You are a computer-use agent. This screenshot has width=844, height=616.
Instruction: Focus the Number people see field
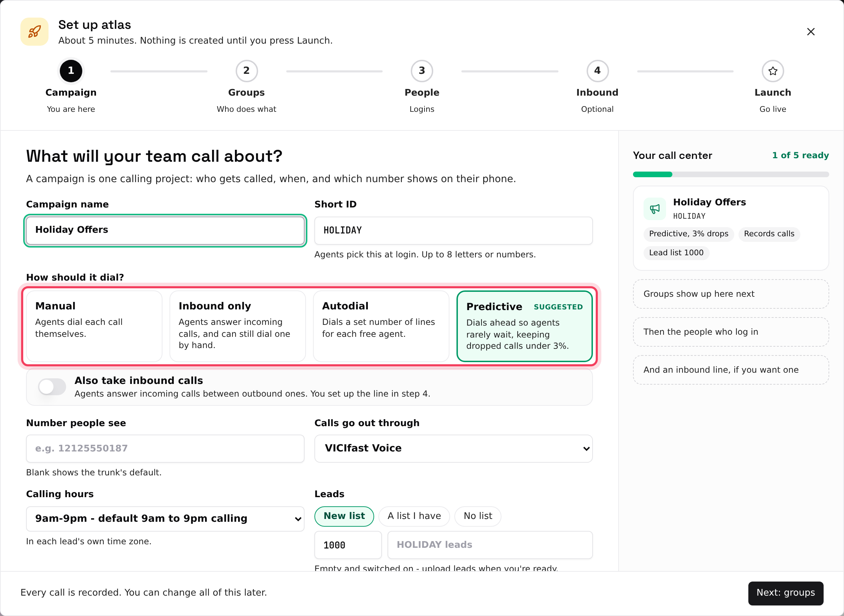tap(165, 449)
